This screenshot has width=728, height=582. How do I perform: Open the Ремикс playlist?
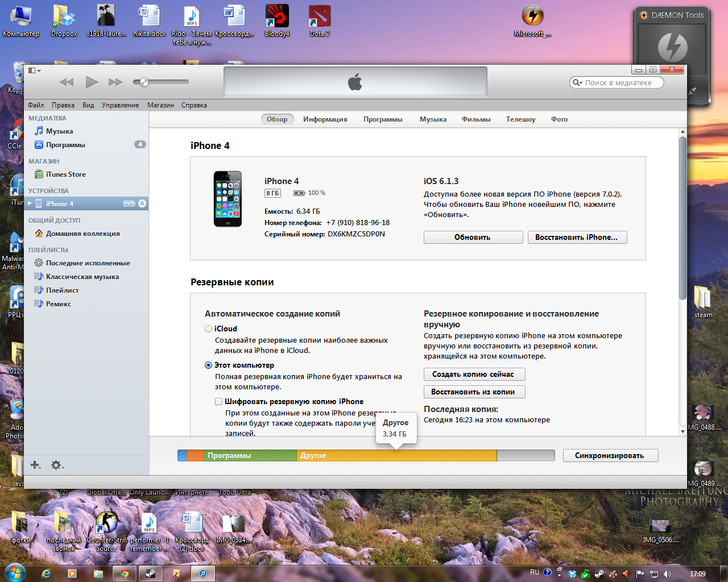(x=58, y=304)
